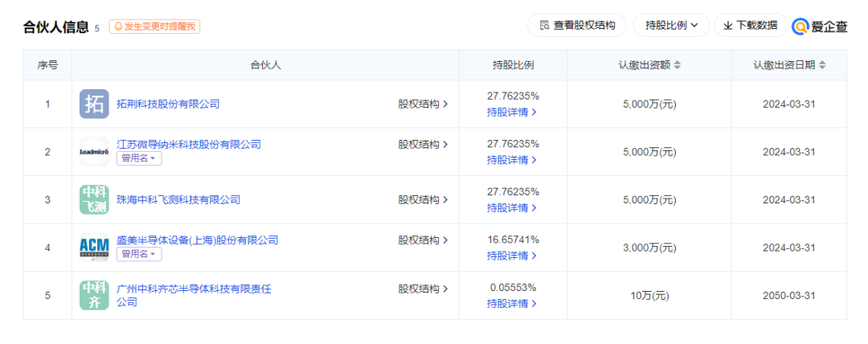
Task: Click the 中科齐 green logo
Action: [94, 296]
